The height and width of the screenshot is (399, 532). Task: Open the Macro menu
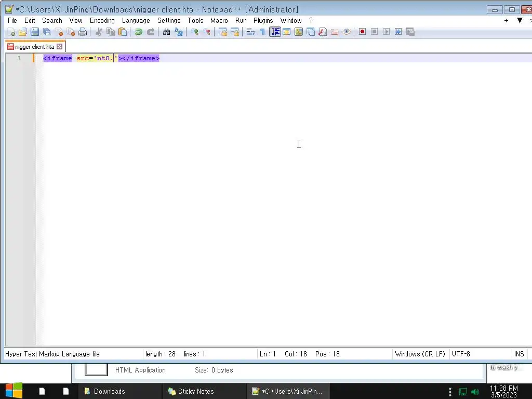click(219, 21)
